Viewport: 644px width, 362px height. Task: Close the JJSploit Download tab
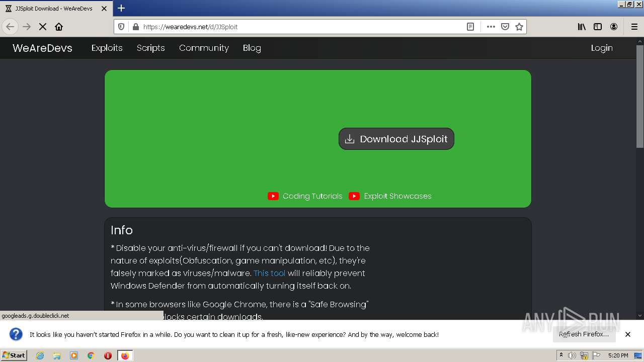(x=104, y=9)
